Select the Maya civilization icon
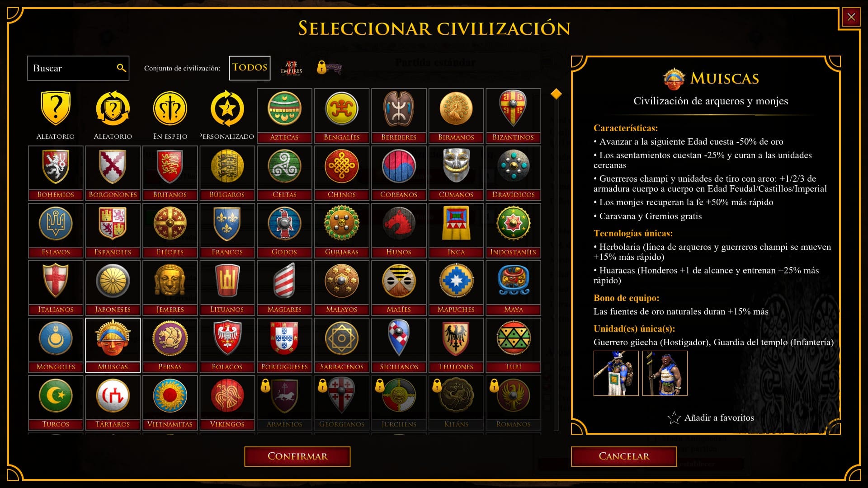The width and height of the screenshot is (868, 488). pos(513,288)
